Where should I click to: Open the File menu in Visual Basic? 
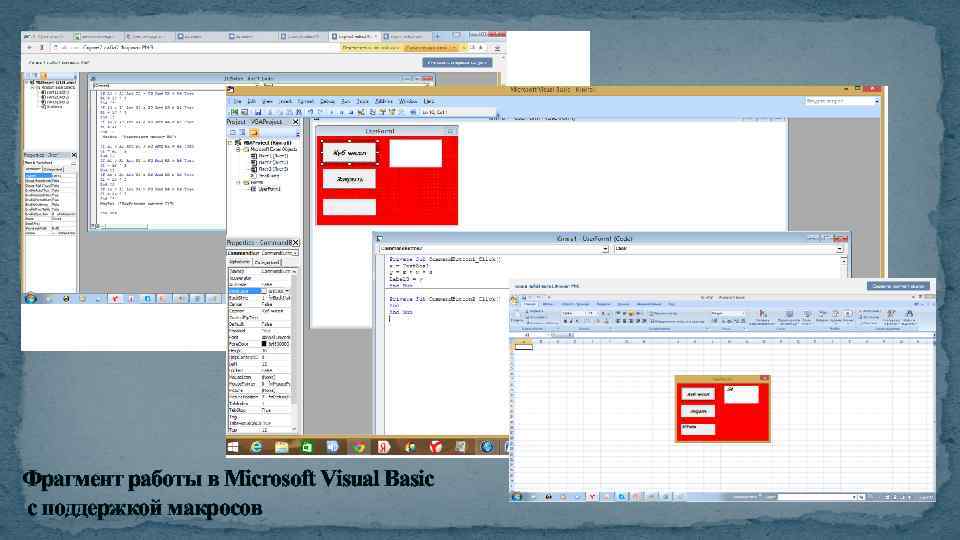pos(238,102)
